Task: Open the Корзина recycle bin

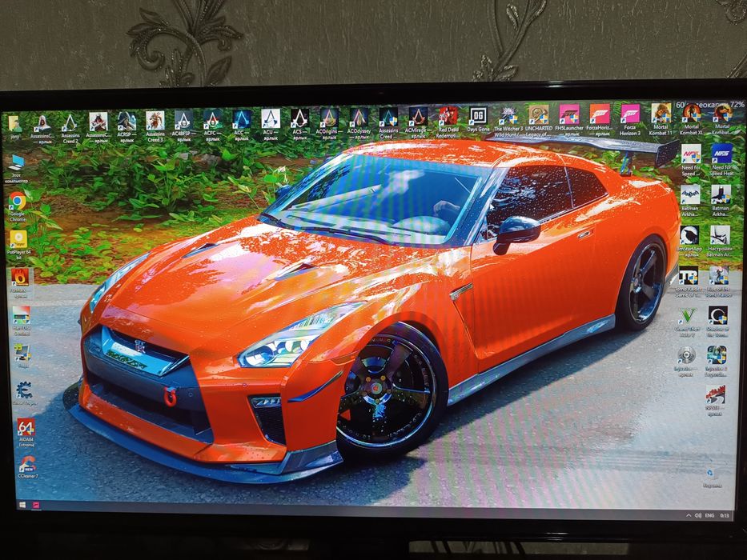Action: [x=712, y=477]
